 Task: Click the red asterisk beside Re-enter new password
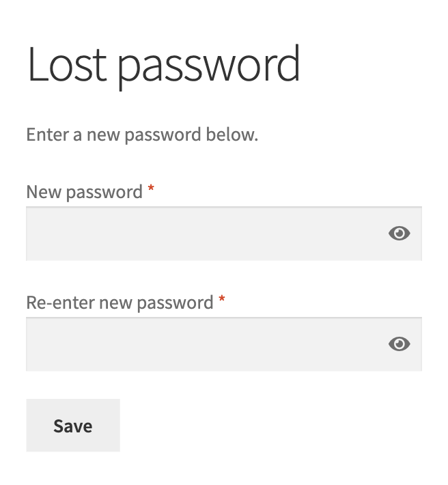(x=222, y=299)
